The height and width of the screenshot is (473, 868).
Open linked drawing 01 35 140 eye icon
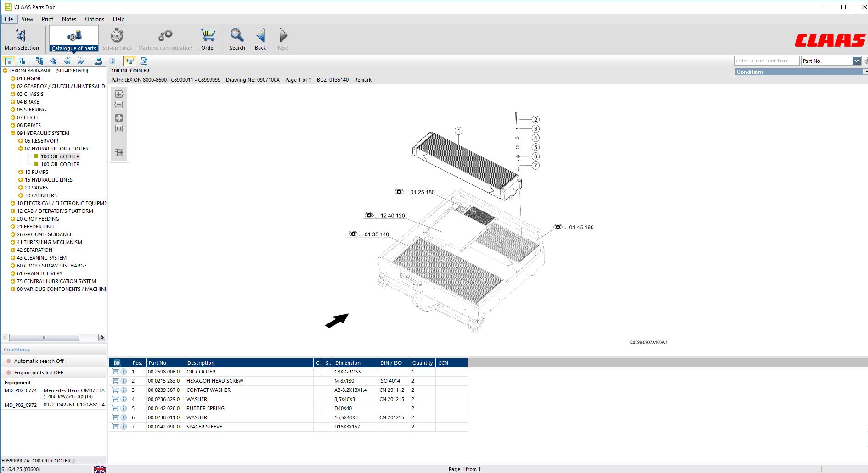point(353,234)
